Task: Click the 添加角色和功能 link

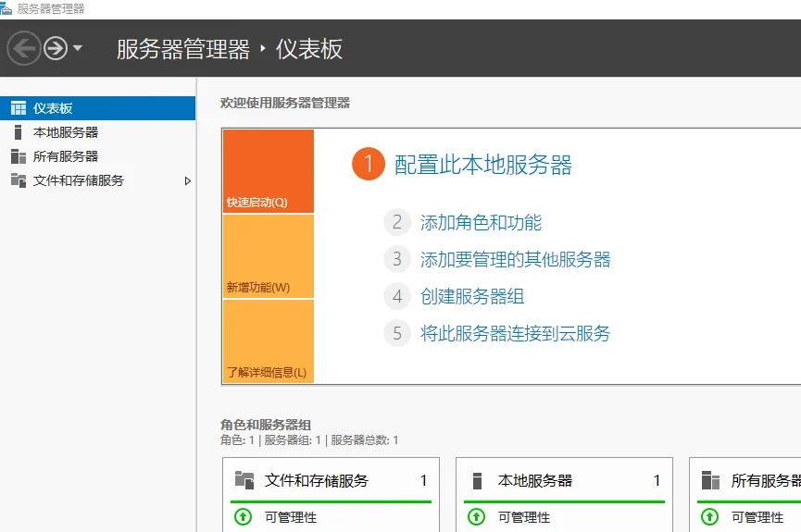Action: point(481,222)
